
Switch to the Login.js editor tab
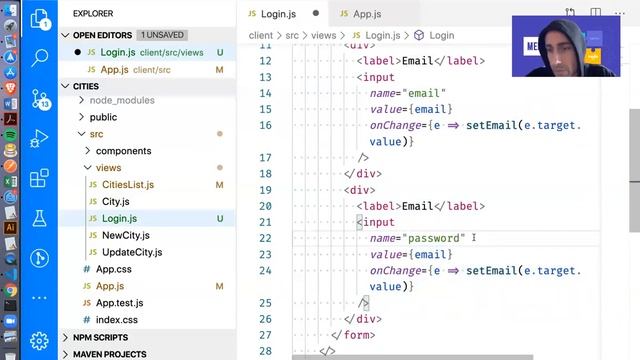pos(278,14)
